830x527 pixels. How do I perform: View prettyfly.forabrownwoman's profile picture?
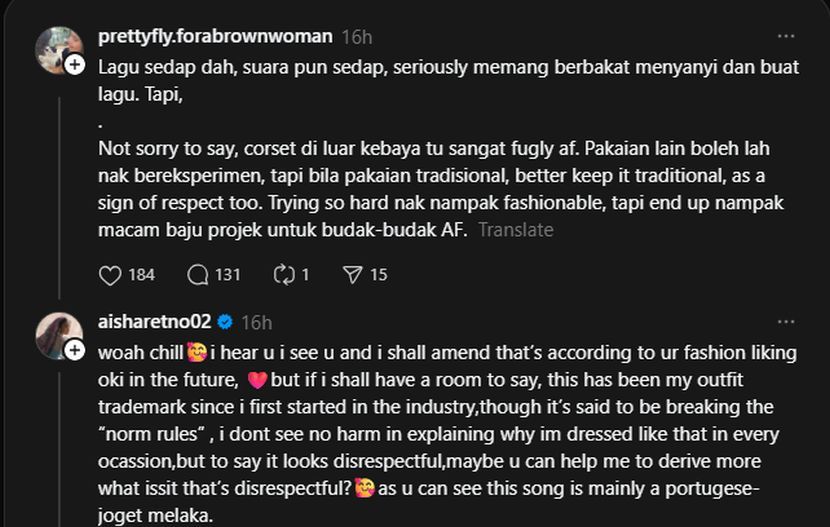(57, 48)
